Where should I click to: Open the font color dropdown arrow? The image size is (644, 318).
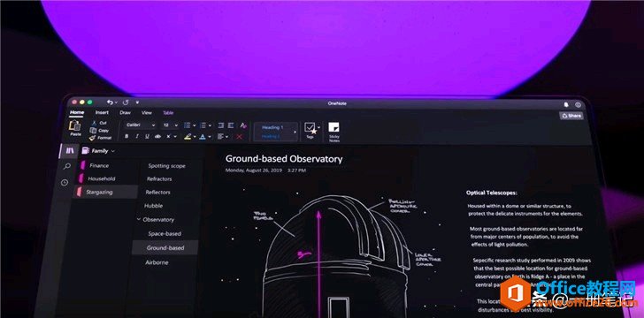click(209, 137)
